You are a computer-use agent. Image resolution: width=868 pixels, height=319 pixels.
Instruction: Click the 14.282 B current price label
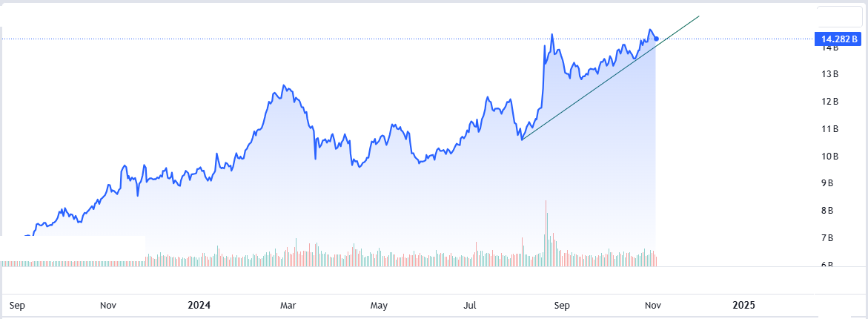[x=838, y=39]
